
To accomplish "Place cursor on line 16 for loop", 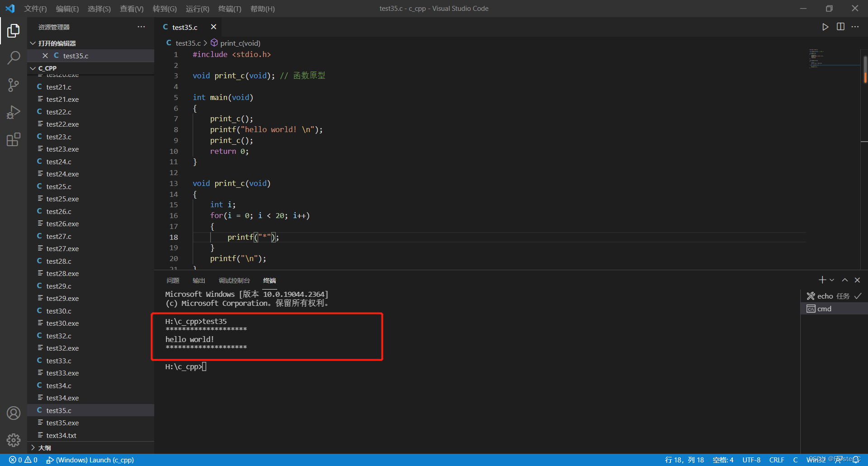I will coord(260,216).
